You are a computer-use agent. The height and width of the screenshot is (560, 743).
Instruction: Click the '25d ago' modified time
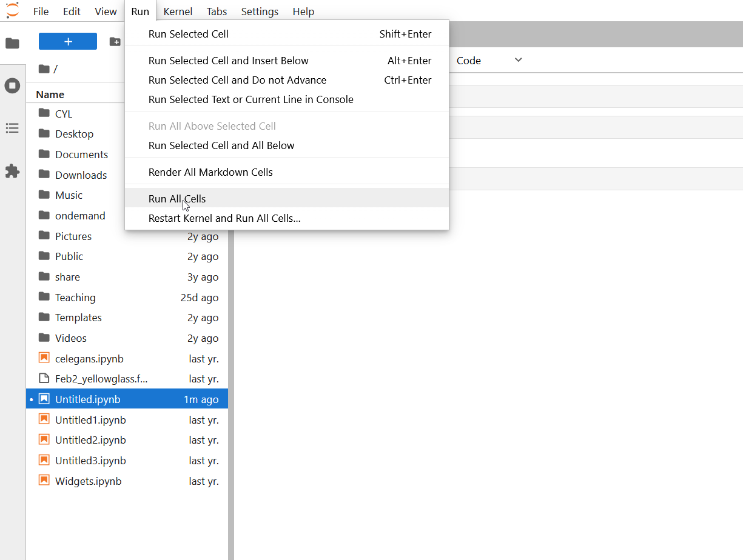click(x=200, y=298)
